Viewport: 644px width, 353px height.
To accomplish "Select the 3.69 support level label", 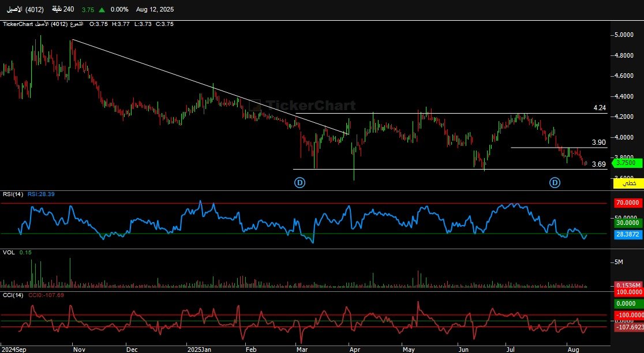I will (599, 164).
